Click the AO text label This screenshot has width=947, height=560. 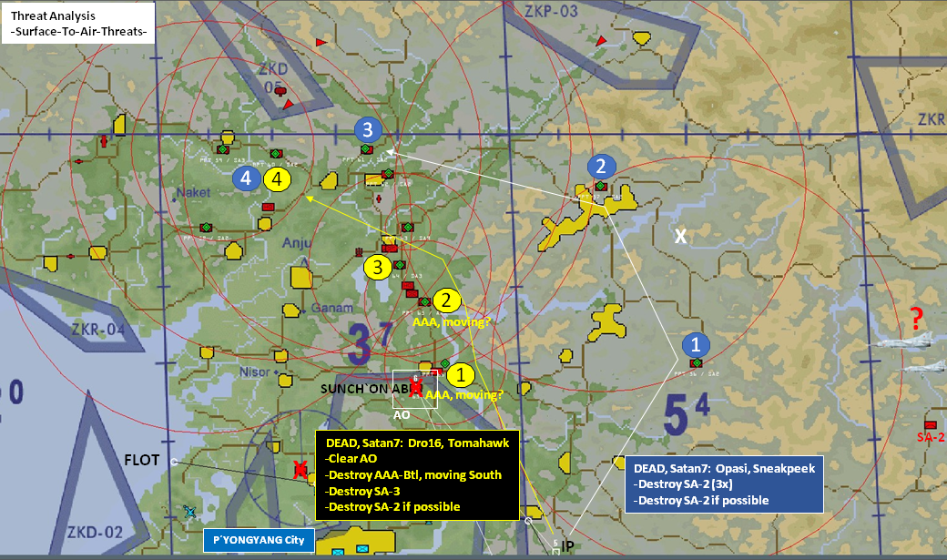click(402, 415)
